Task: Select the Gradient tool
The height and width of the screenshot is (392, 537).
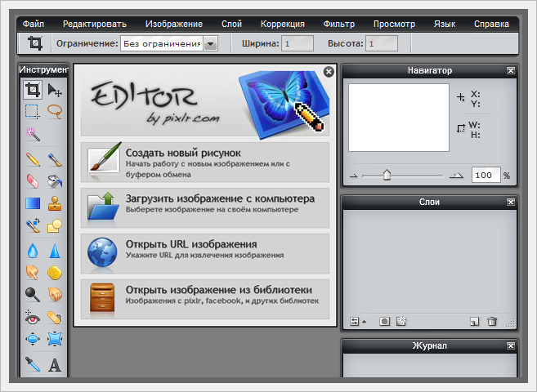Action: point(33,203)
